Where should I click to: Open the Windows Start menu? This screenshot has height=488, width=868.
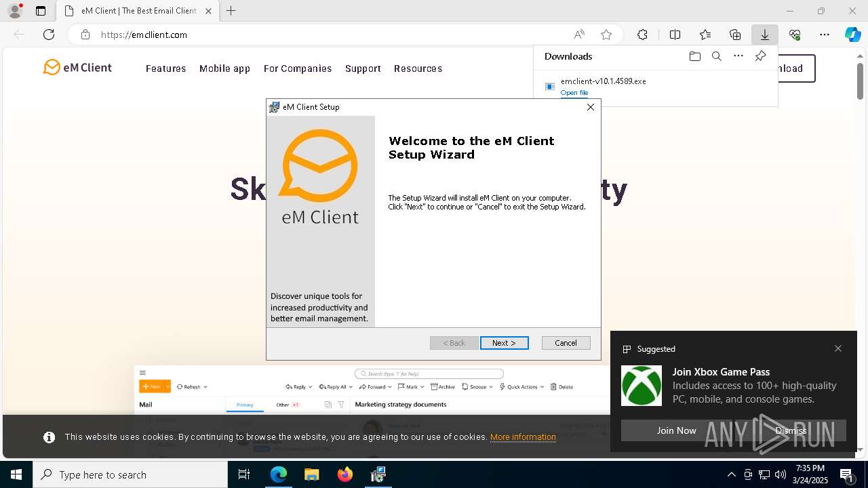coord(16,474)
